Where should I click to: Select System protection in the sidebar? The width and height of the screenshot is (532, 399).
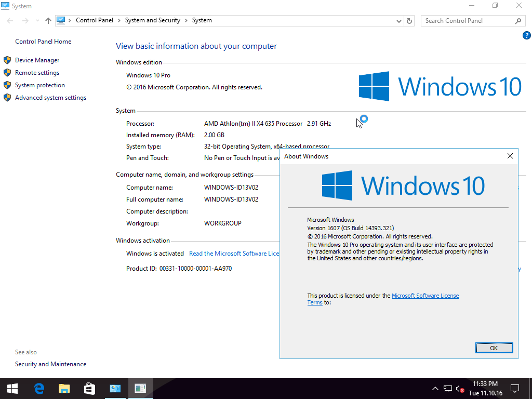(39, 85)
